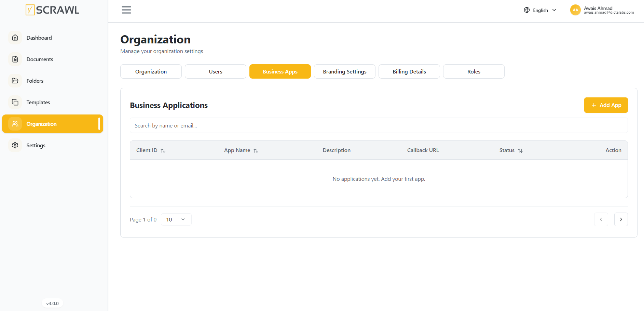Click the Add App button
This screenshot has height=311, width=644.
click(x=606, y=105)
